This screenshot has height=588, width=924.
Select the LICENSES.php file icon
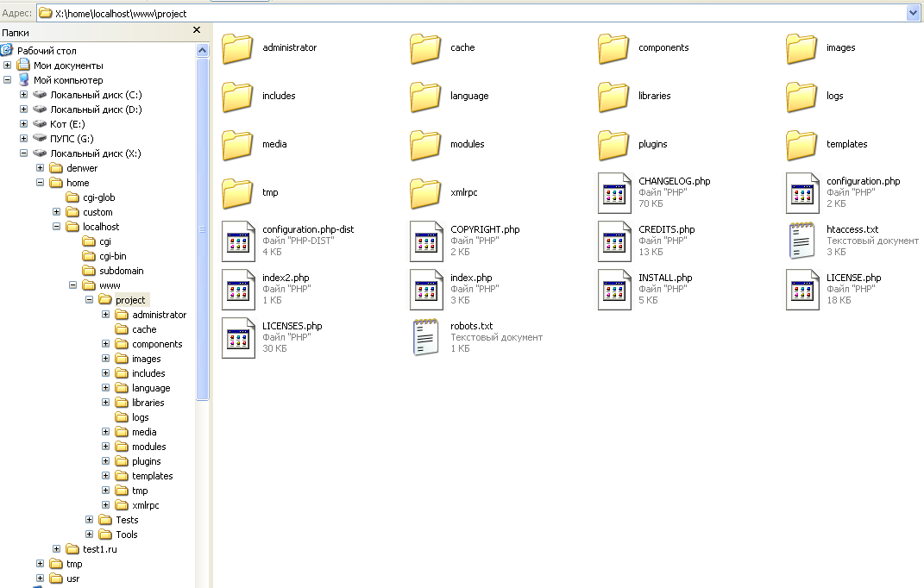239,338
